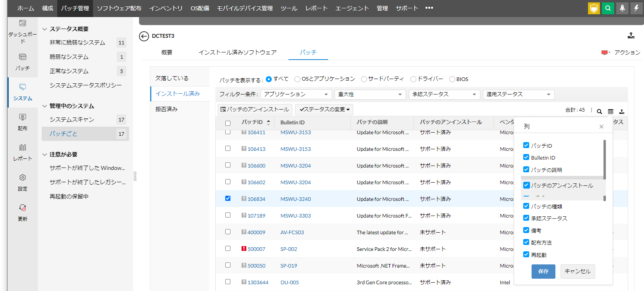Screen dimensions: 644x291
Task: Click the lightning bolt icon
Action: [x=636, y=8]
